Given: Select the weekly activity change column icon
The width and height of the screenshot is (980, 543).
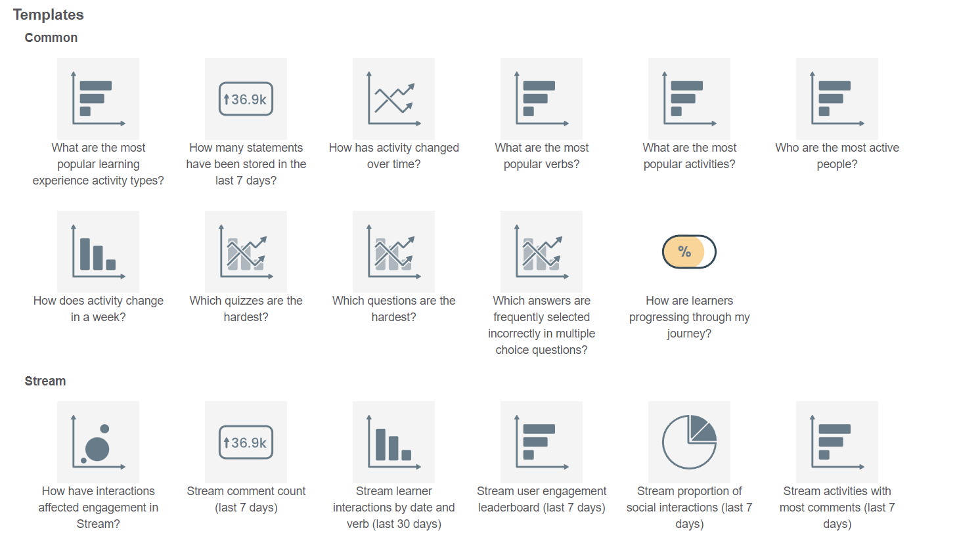Looking at the screenshot, I should point(98,251).
